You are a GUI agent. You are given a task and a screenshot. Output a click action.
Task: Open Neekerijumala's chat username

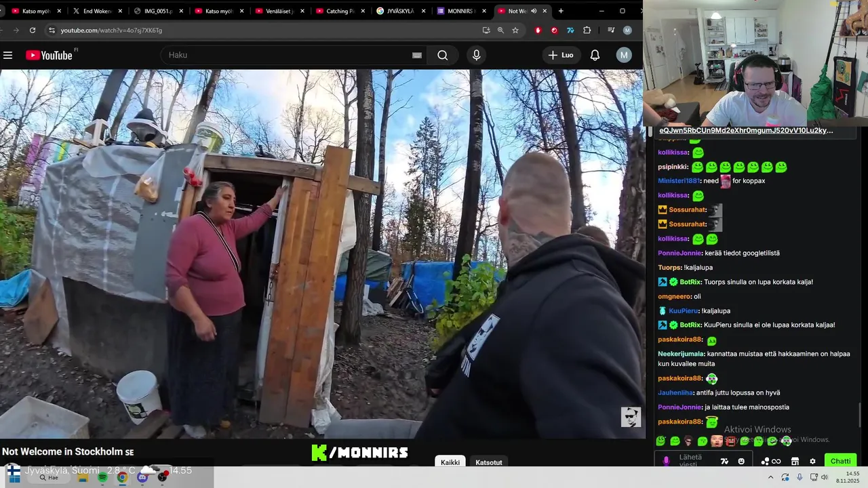(x=681, y=354)
